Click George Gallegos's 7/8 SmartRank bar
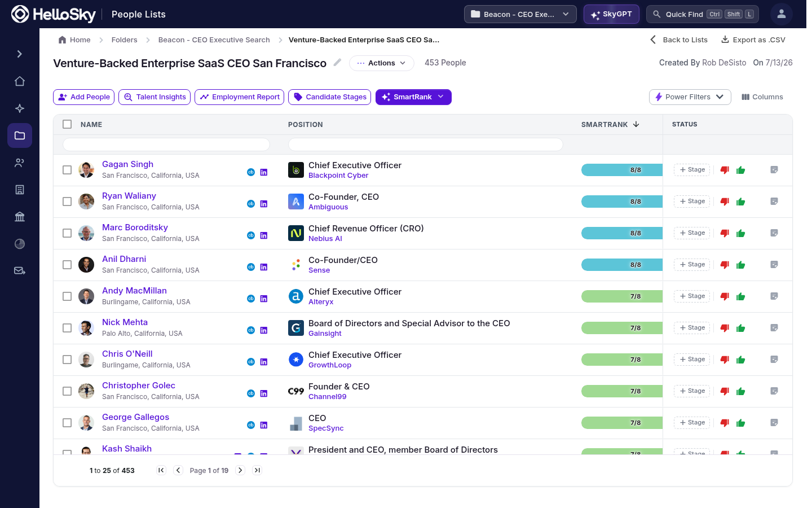Image resolution: width=812 pixels, height=508 pixels. (x=622, y=423)
